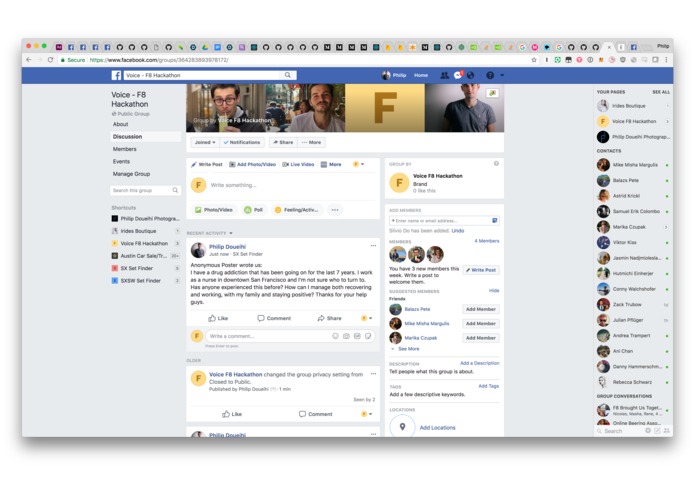Open the account dropdown arrow in top bar
Screen dimensions: 695x494
pos(502,75)
